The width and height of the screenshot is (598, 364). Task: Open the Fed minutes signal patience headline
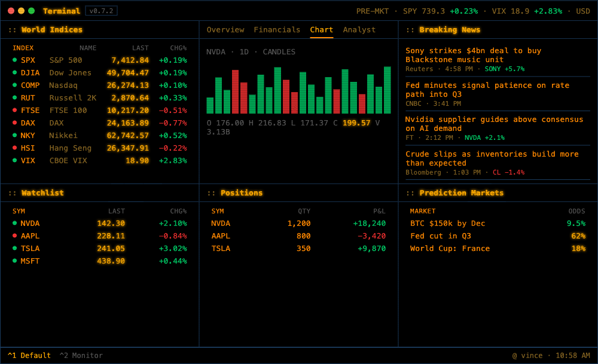tap(487, 90)
